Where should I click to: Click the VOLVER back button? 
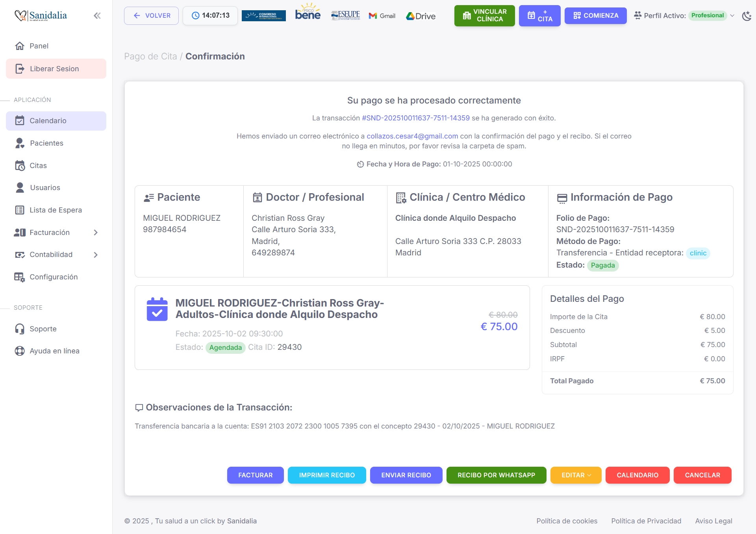click(x=151, y=16)
